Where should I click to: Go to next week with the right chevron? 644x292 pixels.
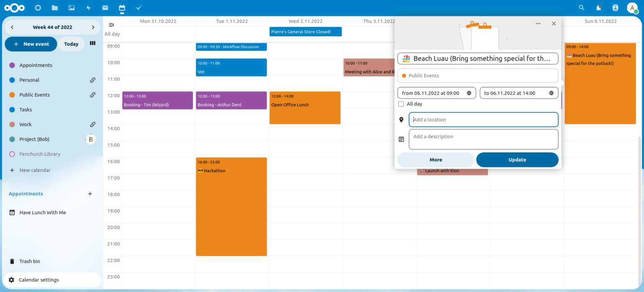pyautogui.click(x=93, y=27)
